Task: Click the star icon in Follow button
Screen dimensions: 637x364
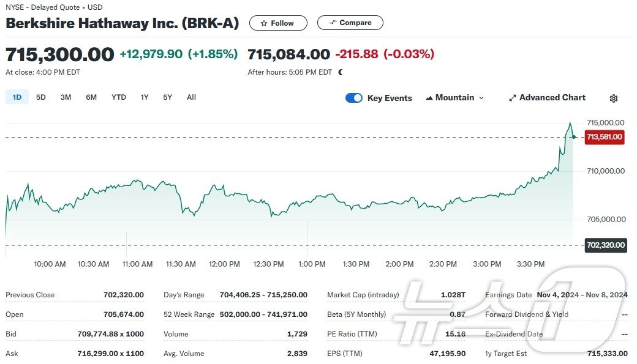Action: pos(264,23)
